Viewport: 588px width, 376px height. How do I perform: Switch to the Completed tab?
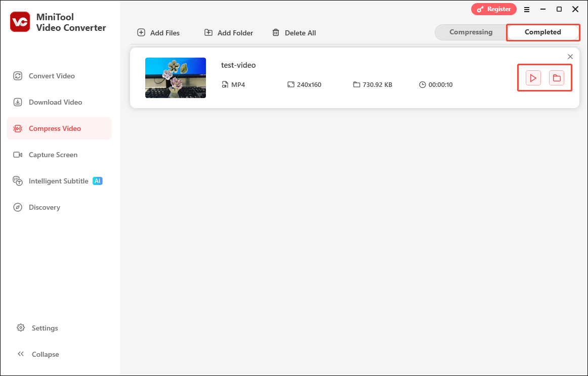[543, 32]
